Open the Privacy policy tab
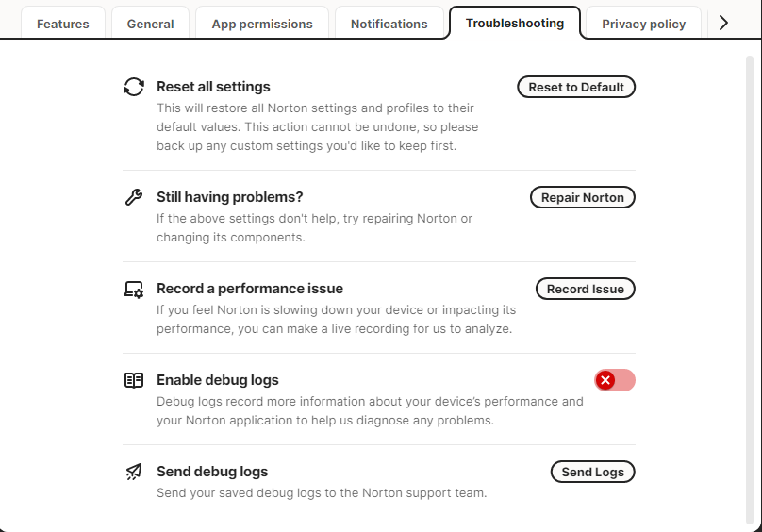Image resolution: width=762 pixels, height=532 pixels. click(x=643, y=24)
